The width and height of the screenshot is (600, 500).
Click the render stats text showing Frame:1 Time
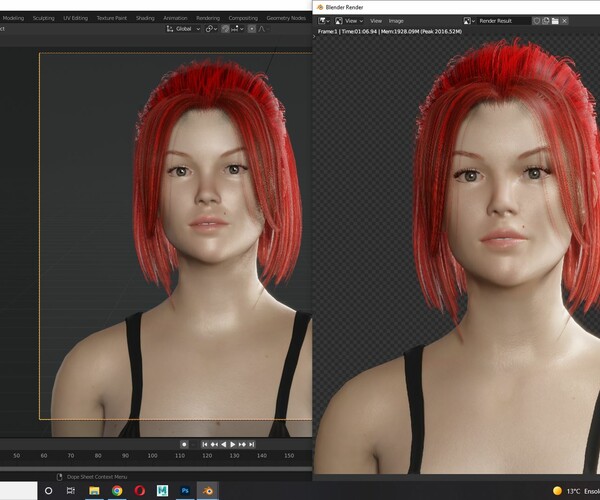[390, 31]
